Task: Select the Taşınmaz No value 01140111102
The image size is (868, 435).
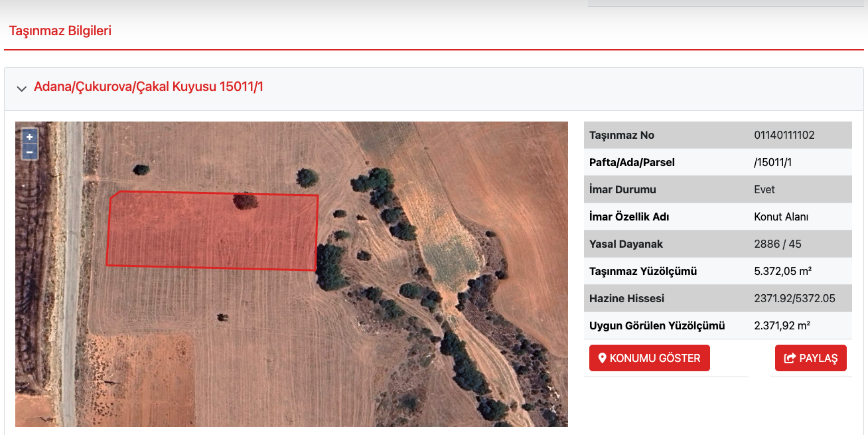Action: pos(784,135)
